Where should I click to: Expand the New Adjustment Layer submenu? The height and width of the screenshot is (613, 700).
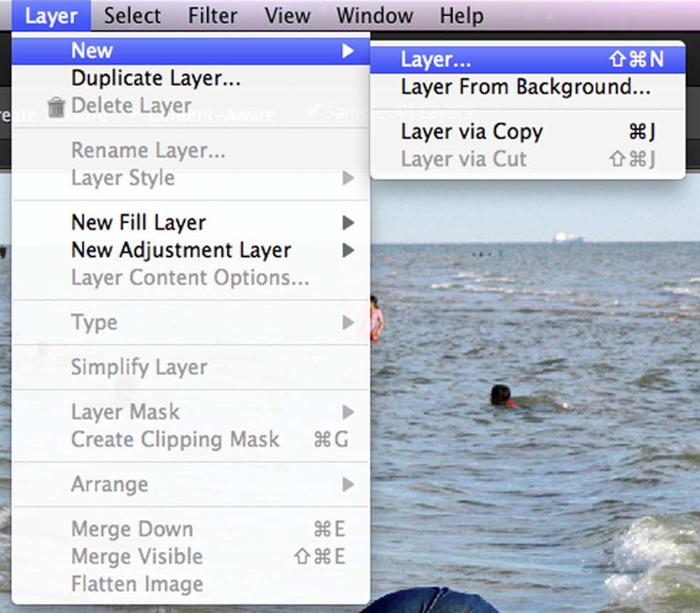[180, 250]
